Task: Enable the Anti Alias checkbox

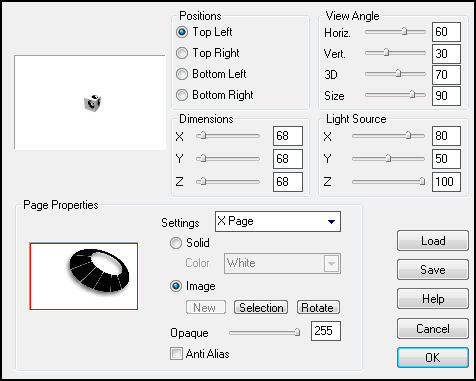Action: [x=176, y=354]
